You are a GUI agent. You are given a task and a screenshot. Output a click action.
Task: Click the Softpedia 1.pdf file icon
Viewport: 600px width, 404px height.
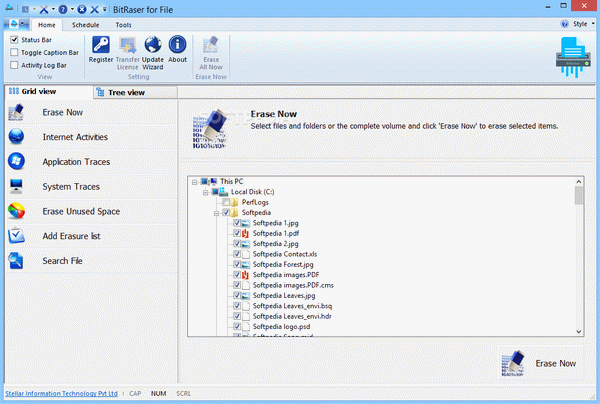point(245,233)
